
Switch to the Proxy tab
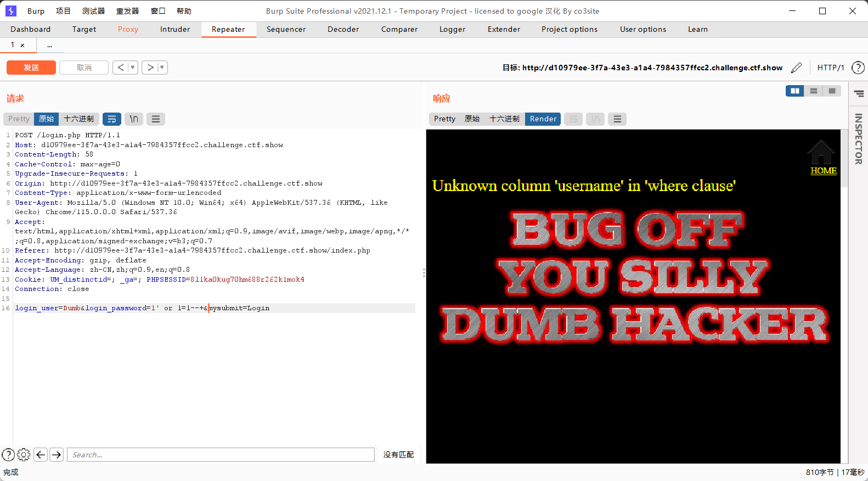tap(128, 29)
